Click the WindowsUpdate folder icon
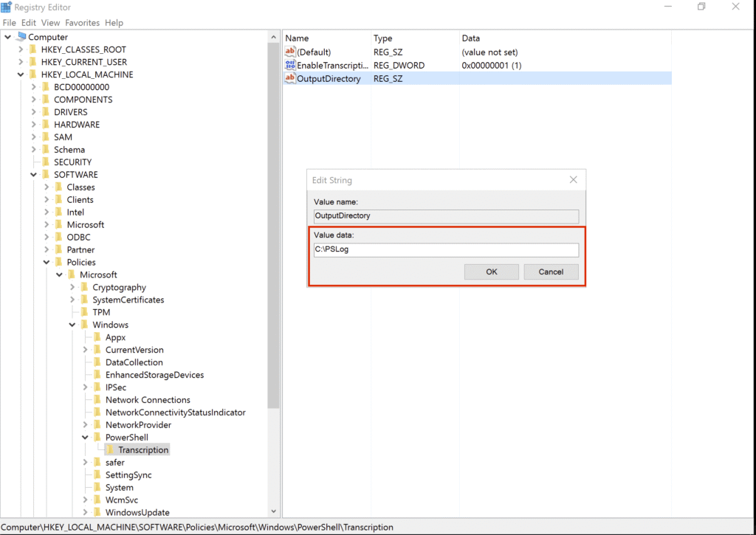Screen dimensions: 756x535 (x=97, y=513)
